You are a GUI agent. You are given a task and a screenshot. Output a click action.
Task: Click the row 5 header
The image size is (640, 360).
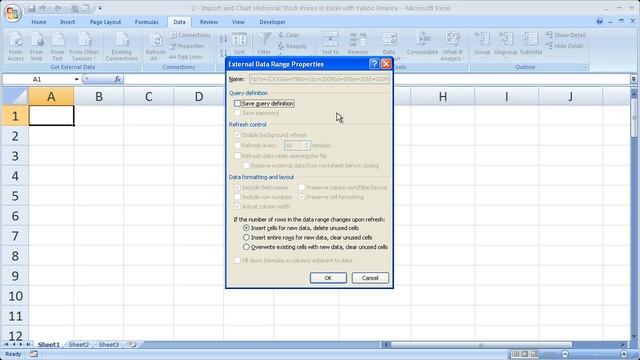(15, 196)
